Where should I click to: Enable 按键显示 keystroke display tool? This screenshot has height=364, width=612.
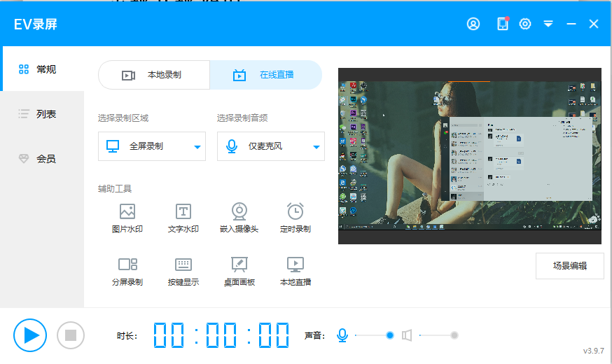[183, 272]
